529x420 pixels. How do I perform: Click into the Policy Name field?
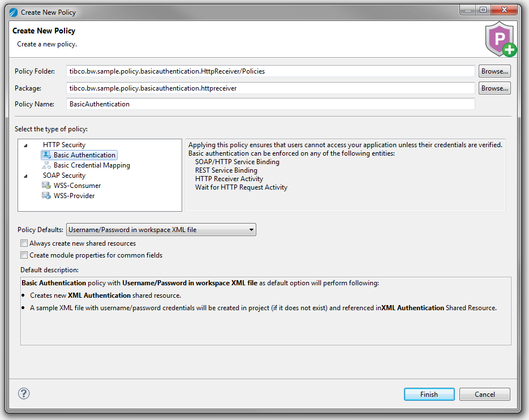(270, 104)
